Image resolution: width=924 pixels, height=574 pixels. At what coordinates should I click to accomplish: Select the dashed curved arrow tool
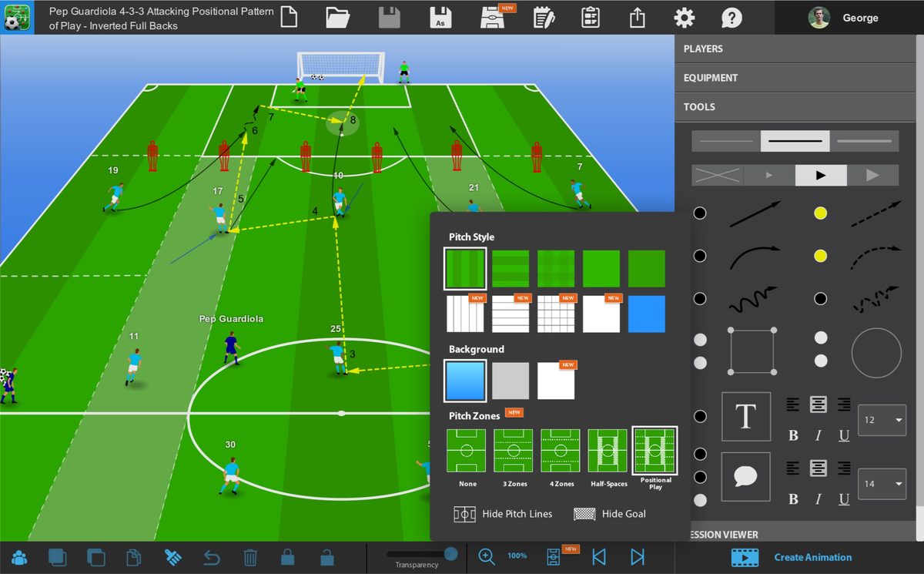[876, 257]
